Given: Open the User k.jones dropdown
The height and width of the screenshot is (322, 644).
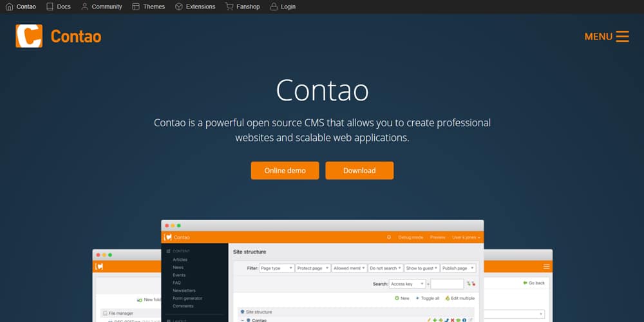Looking at the screenshot, I should tap(466, 238).
